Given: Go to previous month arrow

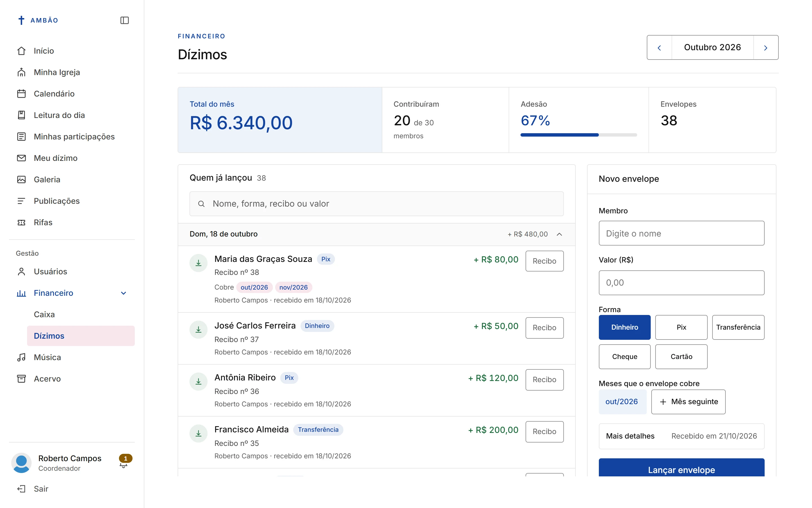Looking at the screenshot, I should pos(659,47).
